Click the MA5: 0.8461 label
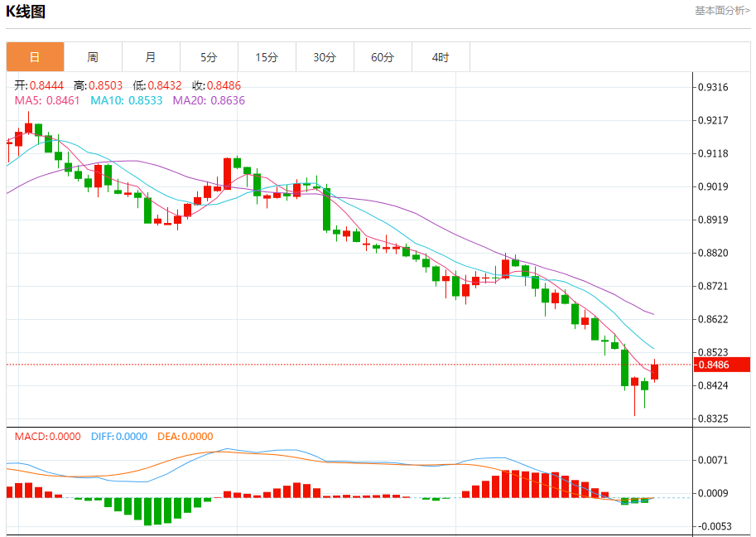 tap(47, 100)
